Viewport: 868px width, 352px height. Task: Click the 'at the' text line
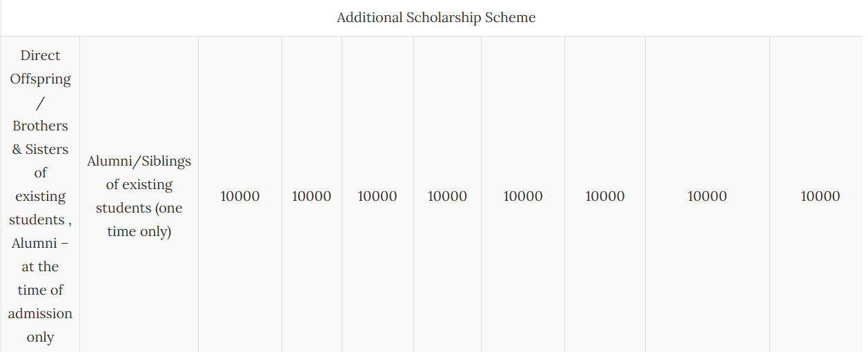tap(40, 267)
